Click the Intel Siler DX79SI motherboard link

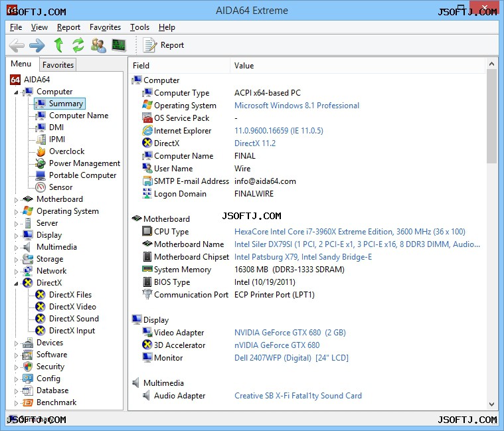[x=357, y=244]
